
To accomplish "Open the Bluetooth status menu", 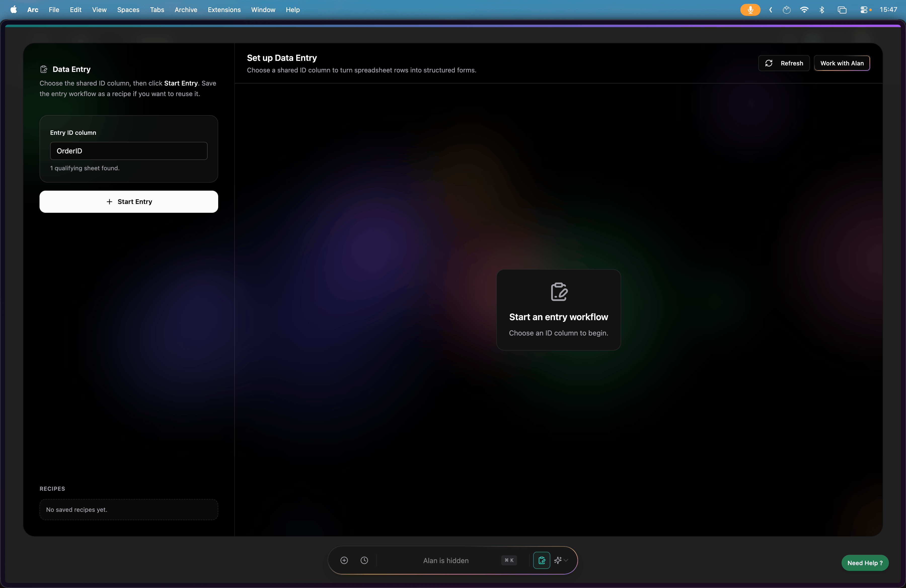I will [x=821, y=10].
